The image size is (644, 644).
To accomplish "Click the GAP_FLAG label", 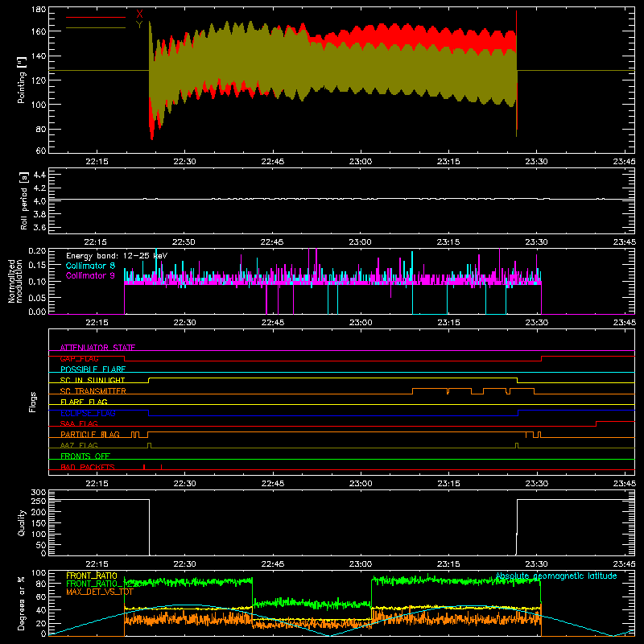I will (79, 358).
